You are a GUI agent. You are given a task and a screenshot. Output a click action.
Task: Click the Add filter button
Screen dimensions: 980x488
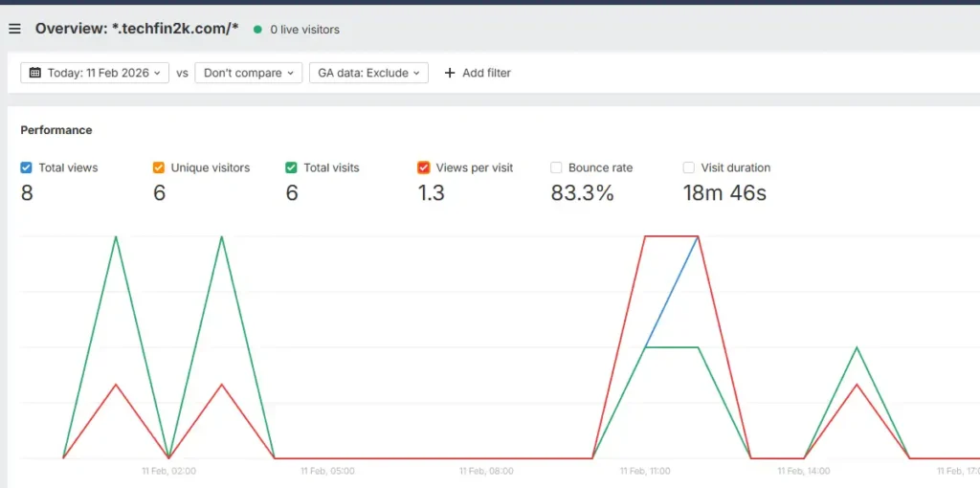pyautogui.click(x=478, y=73)
